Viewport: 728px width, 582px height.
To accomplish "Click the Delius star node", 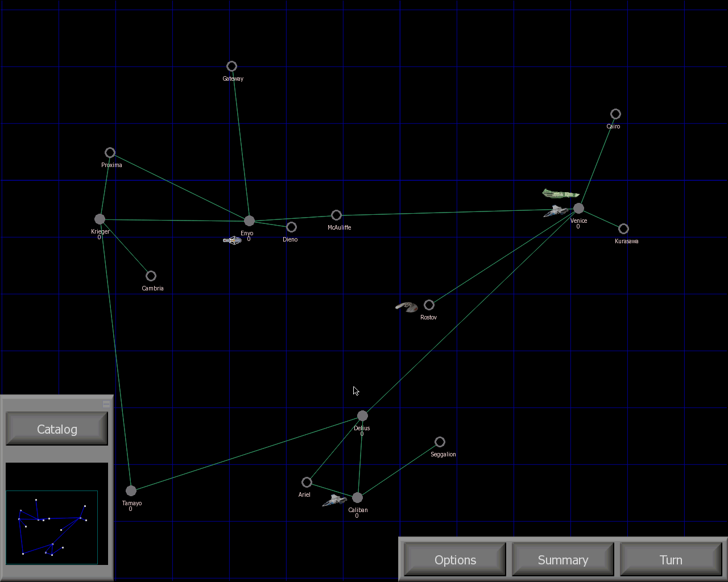I will (x=362, y=416).
